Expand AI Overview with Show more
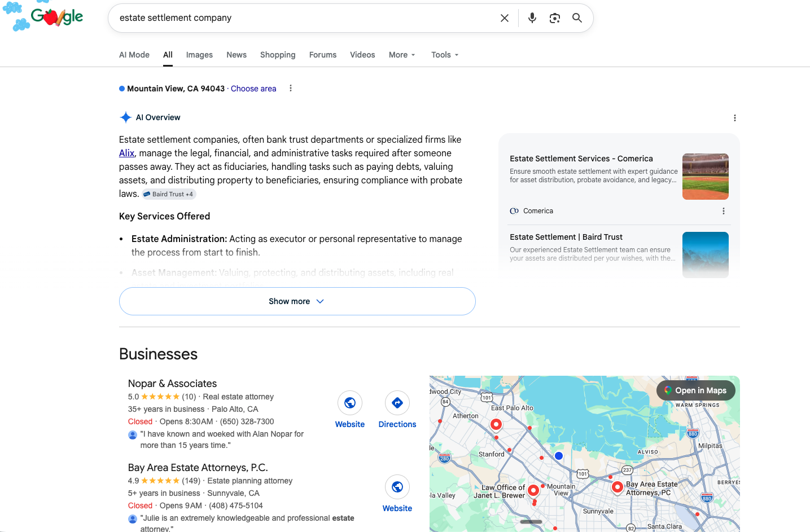Image resolution: width=810 pixels, height=532 pixels. point(297,301)
